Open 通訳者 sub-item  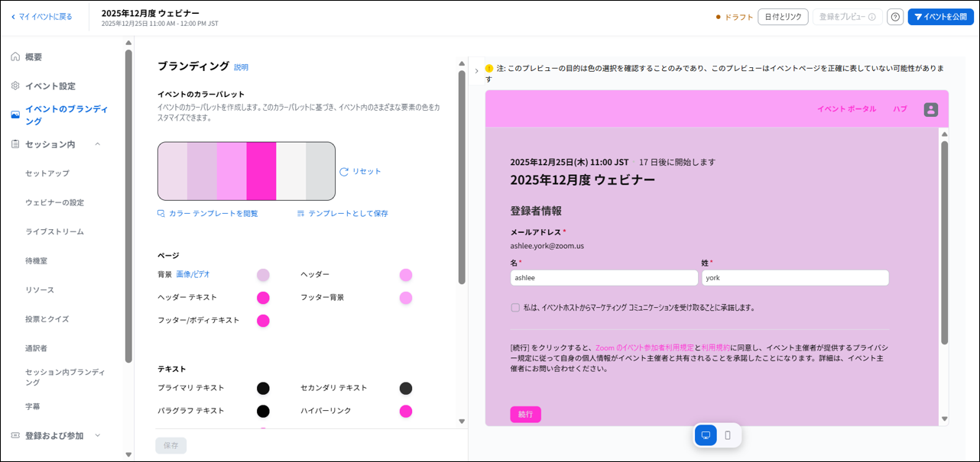pyautogui.click(x=36, y=347)
